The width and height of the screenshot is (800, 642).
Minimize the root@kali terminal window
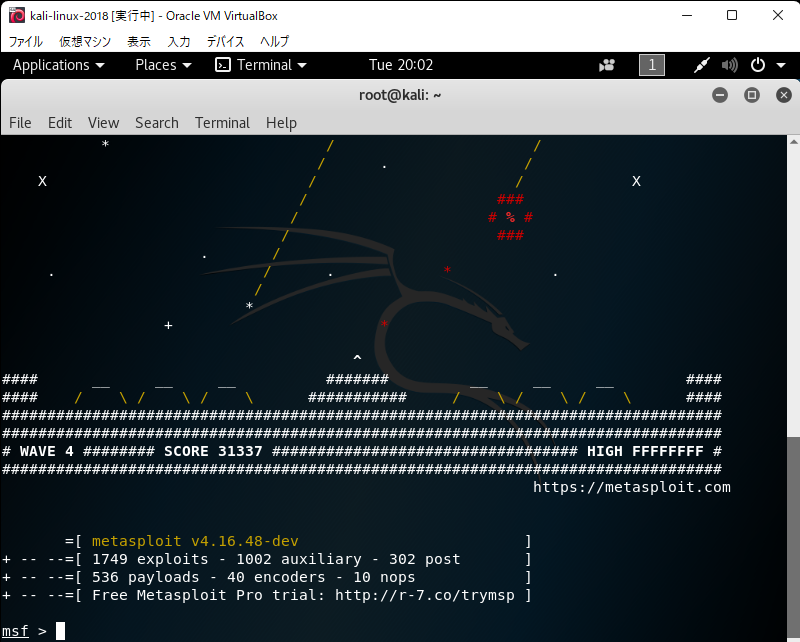click(x=720, y=95)
